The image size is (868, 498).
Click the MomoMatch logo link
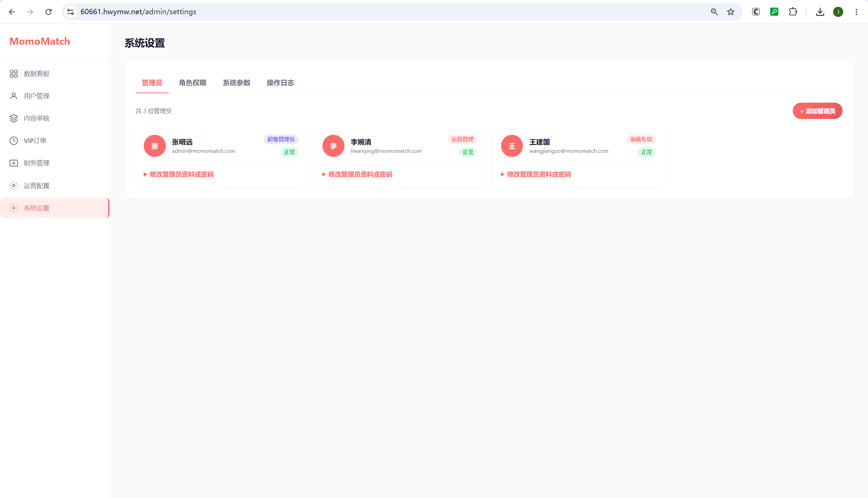(40, 41)
